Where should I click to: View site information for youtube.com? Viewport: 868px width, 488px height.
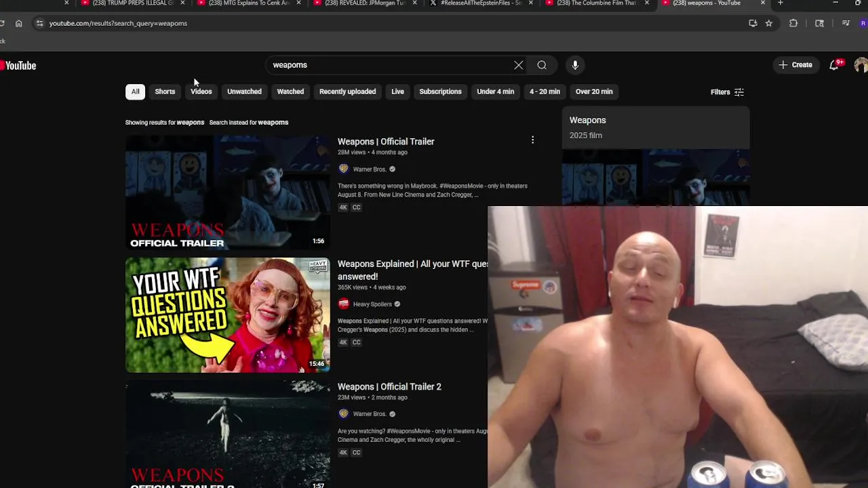pos(39,23)
